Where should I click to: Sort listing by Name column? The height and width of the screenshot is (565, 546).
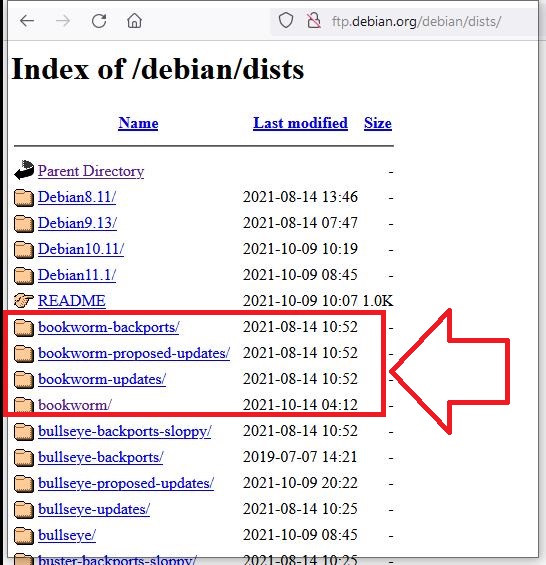pyautogui.click(x=138, y=123)
